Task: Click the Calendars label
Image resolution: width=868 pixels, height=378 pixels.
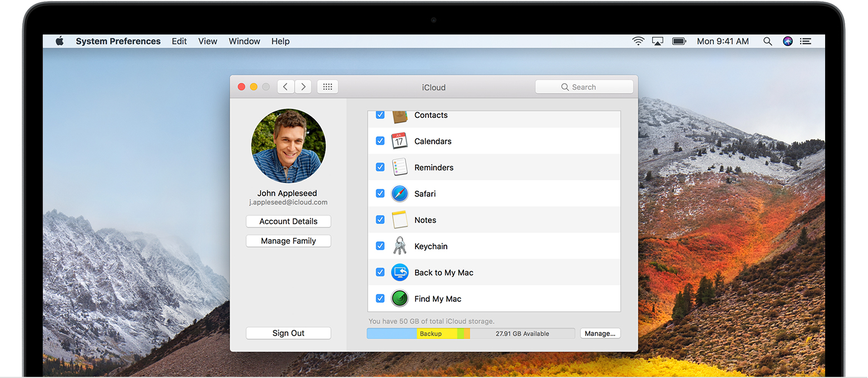Action: (x=433, y=141)
